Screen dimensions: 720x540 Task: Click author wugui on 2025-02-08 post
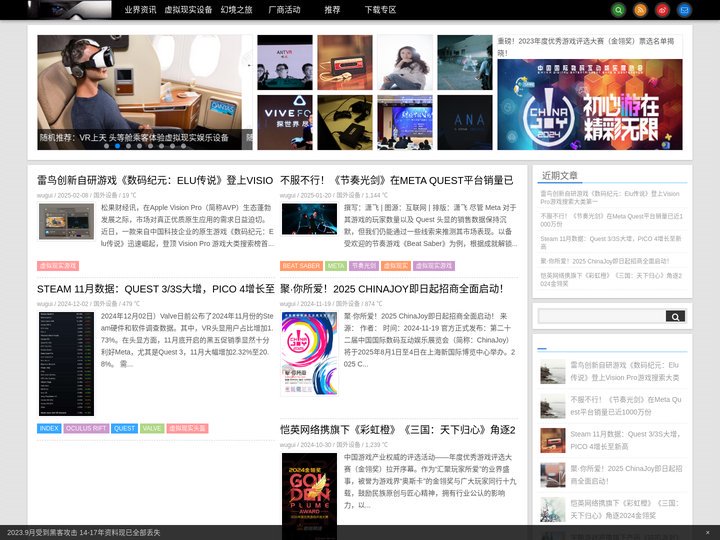pos(45,196)
